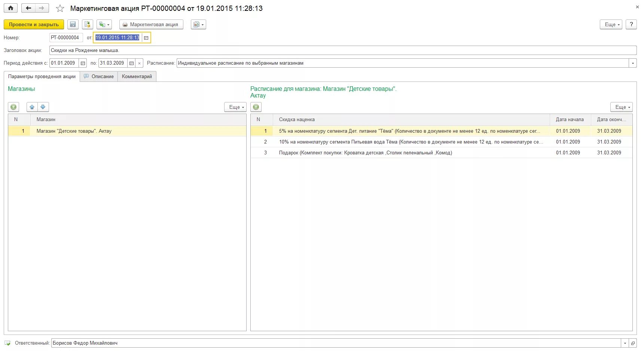Screen dimensions: 644x351
Task: Open the responsible person record
Action: coord(633,343)
